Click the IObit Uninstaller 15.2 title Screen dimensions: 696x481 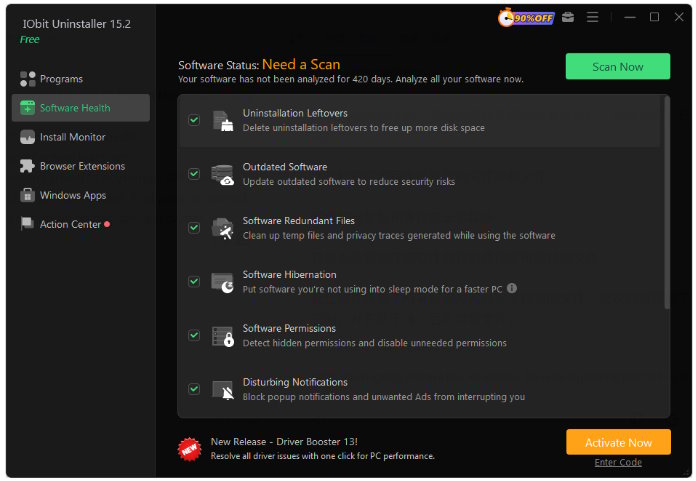(x=77, y=24)
